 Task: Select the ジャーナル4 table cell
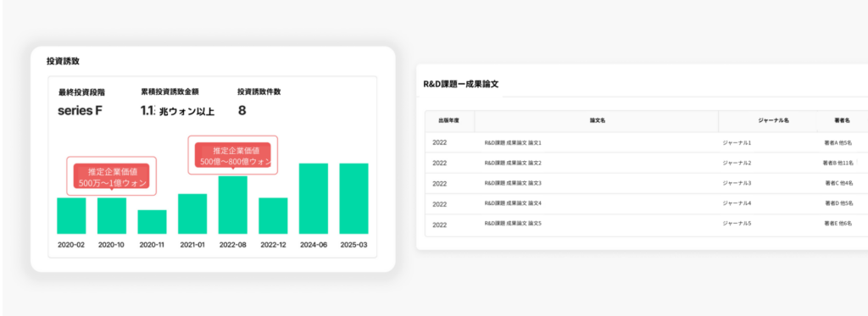tap(737, 203)
